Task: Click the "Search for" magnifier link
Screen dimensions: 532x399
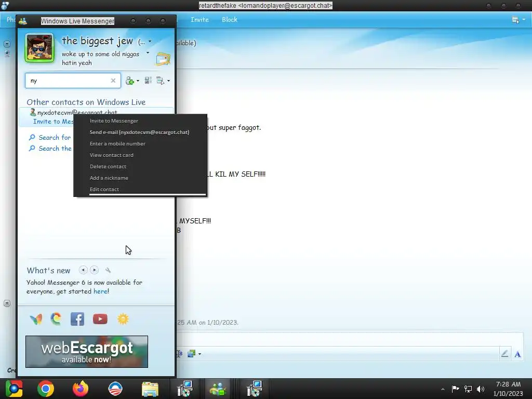Action: [x=50, y=137]
